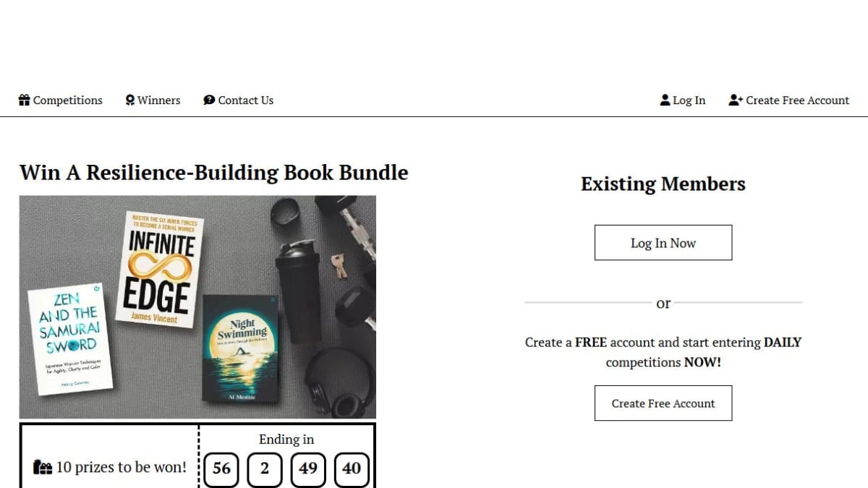Image resolution: width=868 pixels, height=488 pixels.
Task: Click the countdown seconds box showing 40
Action: coord(352,468)
